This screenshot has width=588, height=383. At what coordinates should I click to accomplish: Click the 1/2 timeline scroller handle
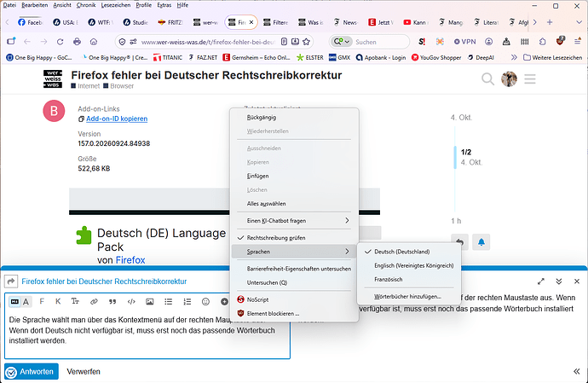pyautogui.click(x=456, y=157)
